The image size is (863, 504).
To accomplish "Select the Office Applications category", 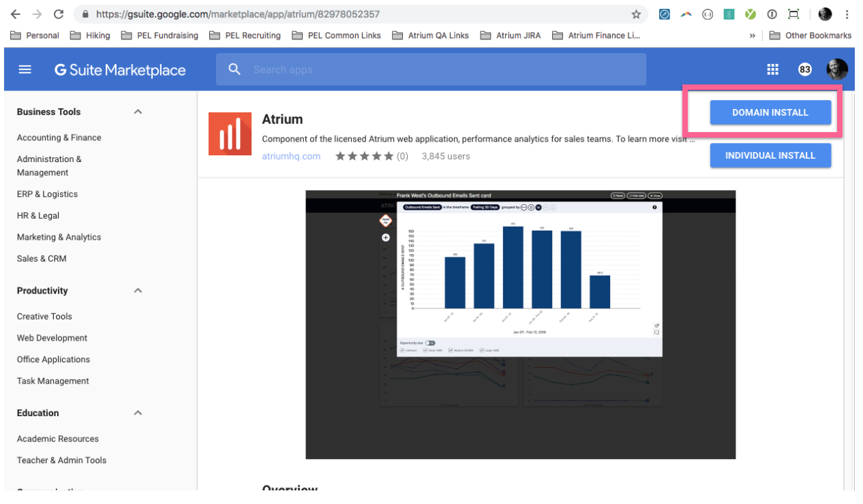I will point(54,360).
